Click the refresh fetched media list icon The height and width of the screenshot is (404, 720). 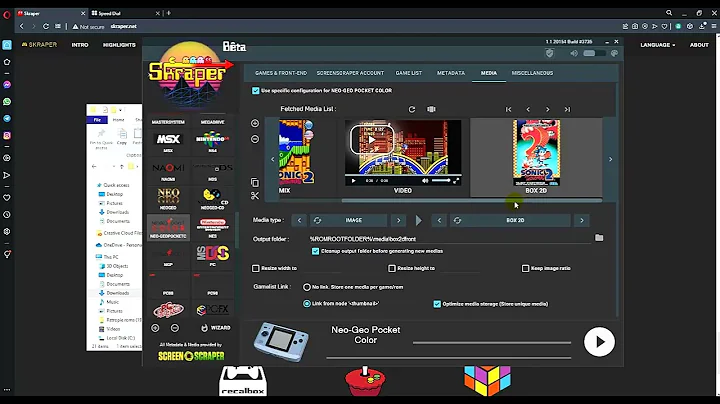pyautogui.click(x=412, y=109)
